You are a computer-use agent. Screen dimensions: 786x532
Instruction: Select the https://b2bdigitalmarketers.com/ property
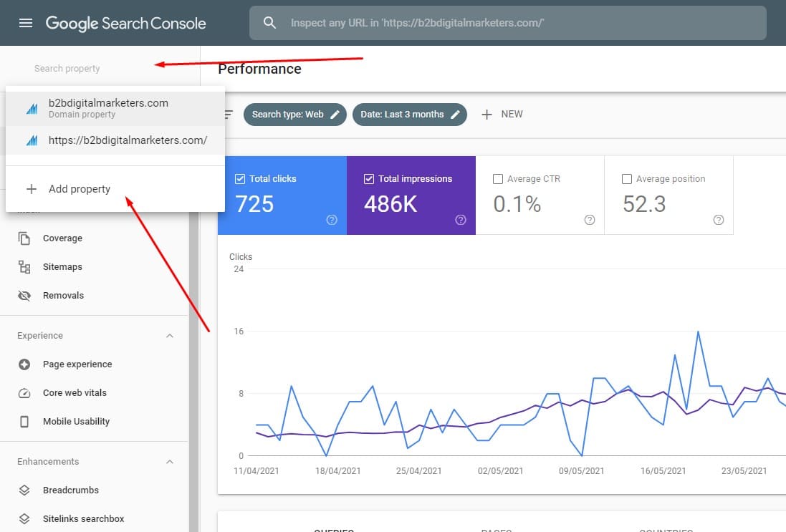pyautogui.click(x=115, y=140)
